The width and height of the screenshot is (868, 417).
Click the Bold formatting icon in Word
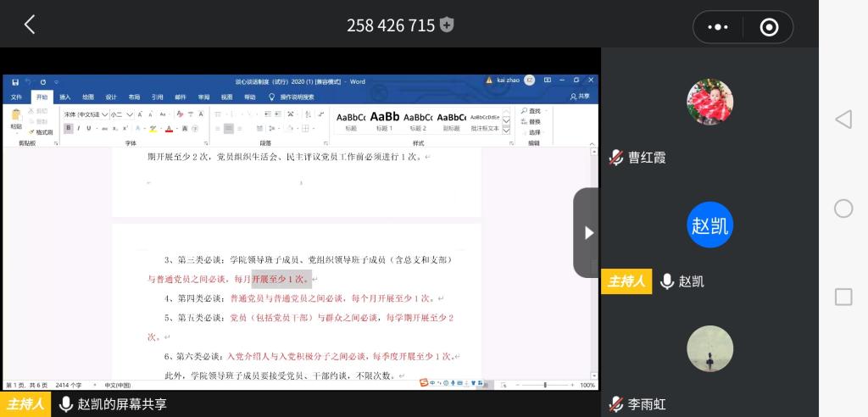tap(68, 129)
